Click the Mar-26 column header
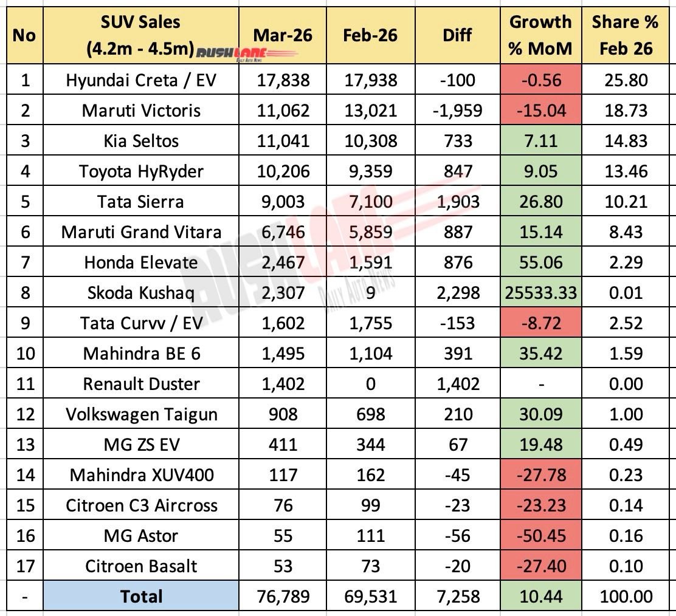676x616 pixels. (x=283, y=35)
